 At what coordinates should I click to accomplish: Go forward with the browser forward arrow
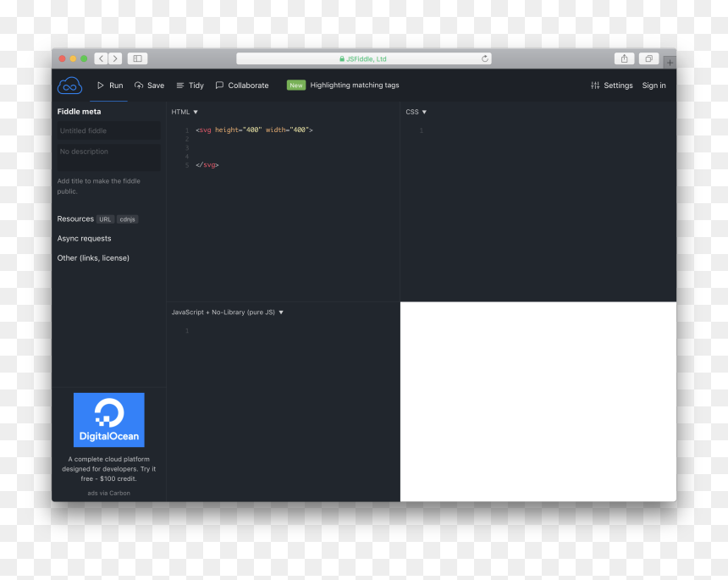pyautogui.click(x=115, y=58)
